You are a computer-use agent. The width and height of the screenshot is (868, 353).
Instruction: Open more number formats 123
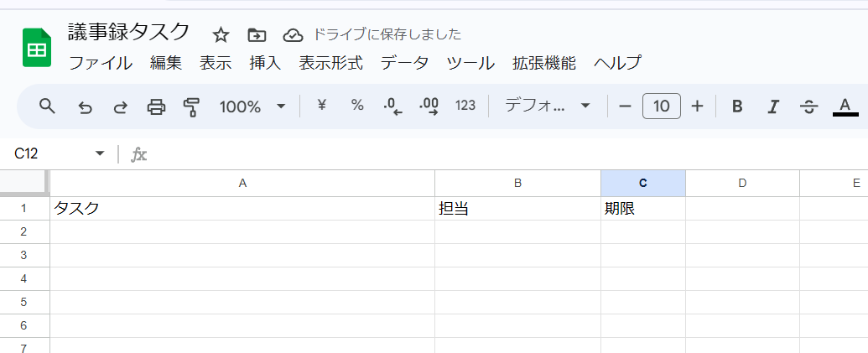[465, 106]
